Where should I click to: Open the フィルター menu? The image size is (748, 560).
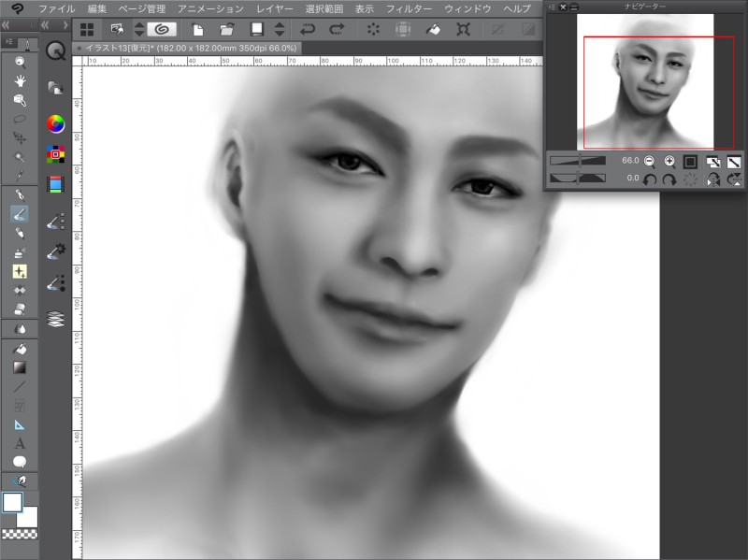pos(409,8)
